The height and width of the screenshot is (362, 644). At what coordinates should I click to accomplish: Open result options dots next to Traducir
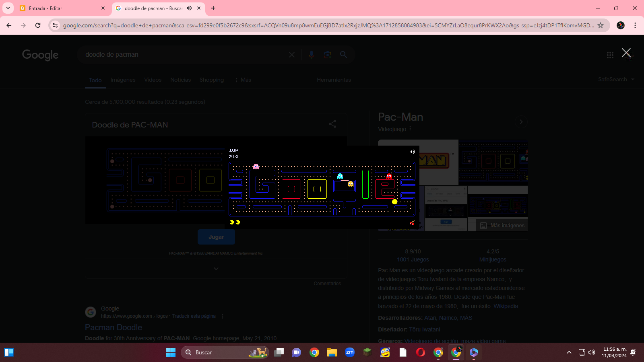pos(223,316)
